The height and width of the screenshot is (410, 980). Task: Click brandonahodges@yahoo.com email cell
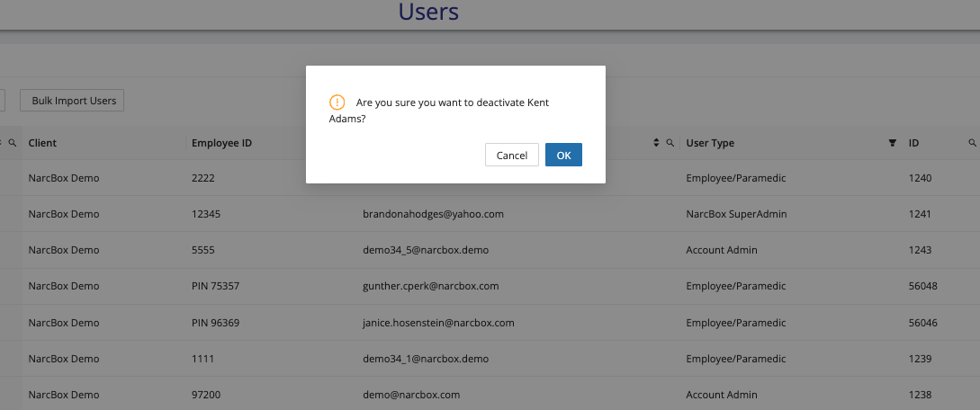click(x=433, y=214)
